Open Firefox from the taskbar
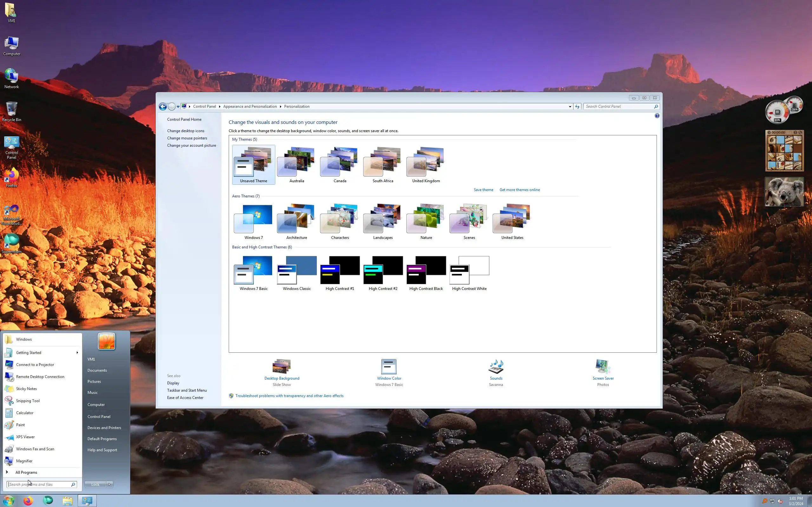The image size is (812, 507). click(28, 501)
